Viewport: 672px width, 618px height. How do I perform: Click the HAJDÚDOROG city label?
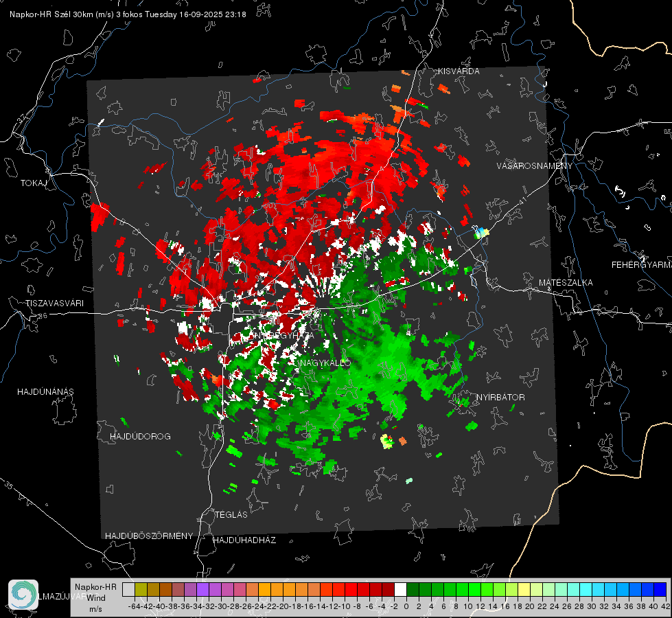(x=140, y=436)
